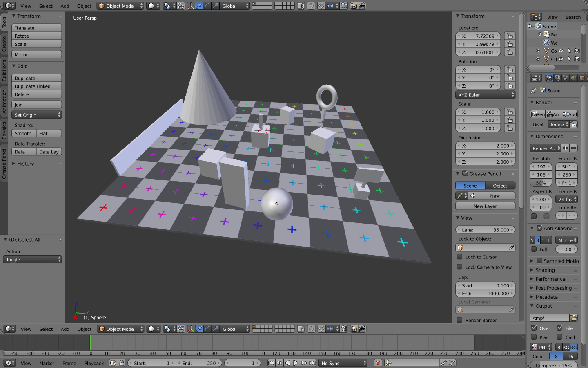Viewport: 588px width, 368px height.
Task: Jump to the last frame in timeline
Action: click(312, 363)
